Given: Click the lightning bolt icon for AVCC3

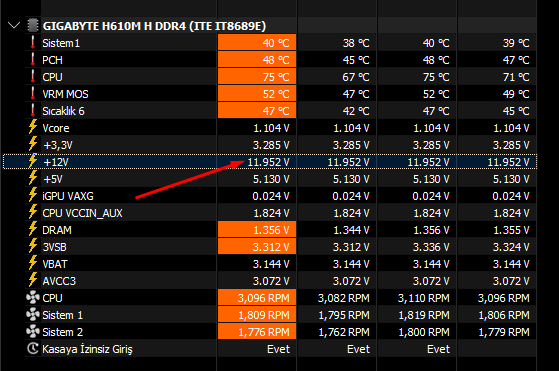Looking at the screenshot, I should 33,280.
